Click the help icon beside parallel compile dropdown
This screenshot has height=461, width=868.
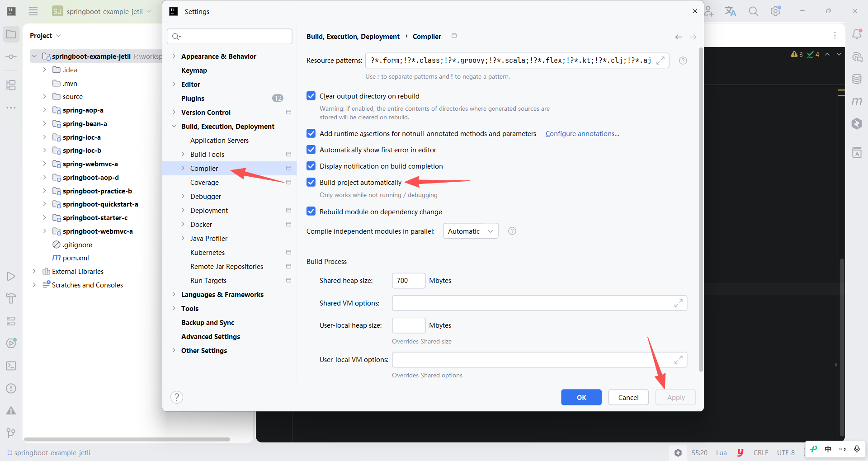512,231
